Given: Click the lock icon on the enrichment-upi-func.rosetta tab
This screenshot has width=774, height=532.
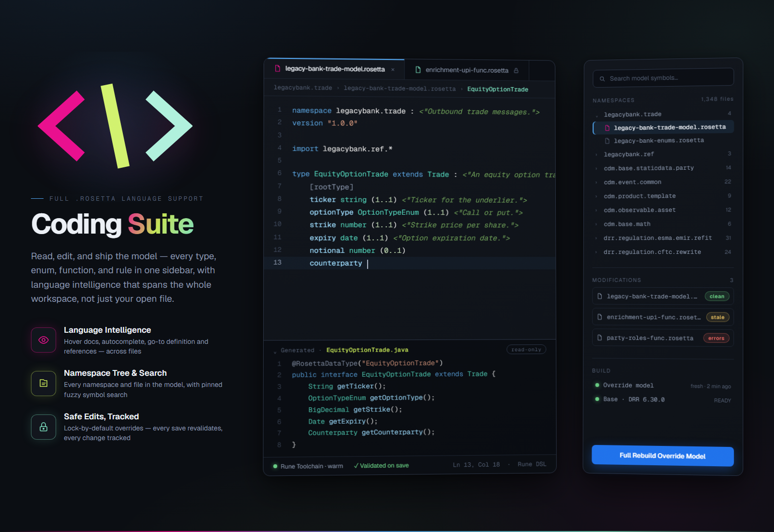Looking at the screenshot, I should [516, 71].
